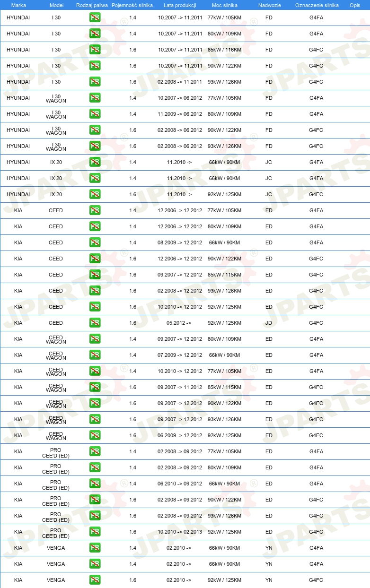Click the Moc silnika column header
Image resolution: width=370 pixels, height=588 pixels.
(225, 5)
